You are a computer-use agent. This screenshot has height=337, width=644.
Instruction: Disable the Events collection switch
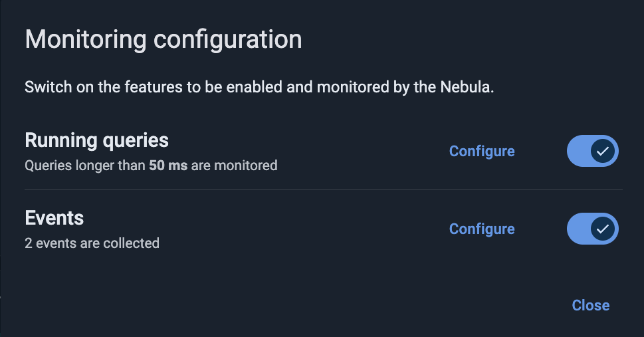[x=592, y=229]
